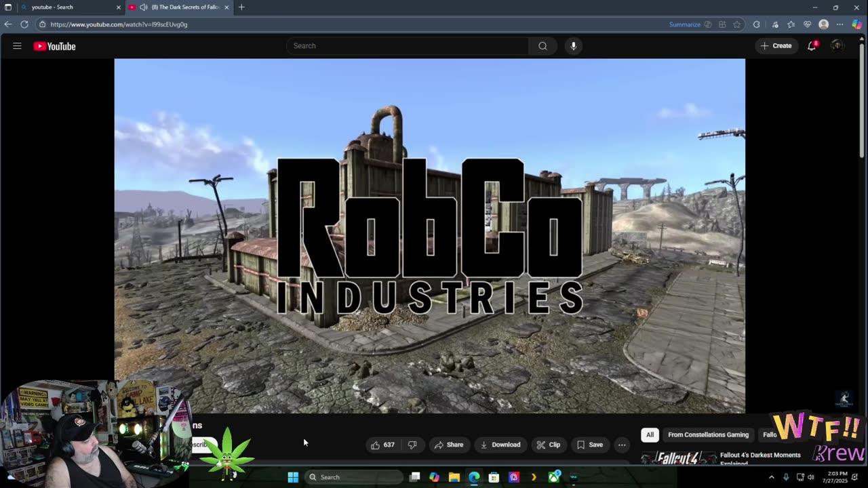Open Xbox app from taskbar
Image resolution: width=868 pixels, height=488 pixels.
tap(554, 477)
